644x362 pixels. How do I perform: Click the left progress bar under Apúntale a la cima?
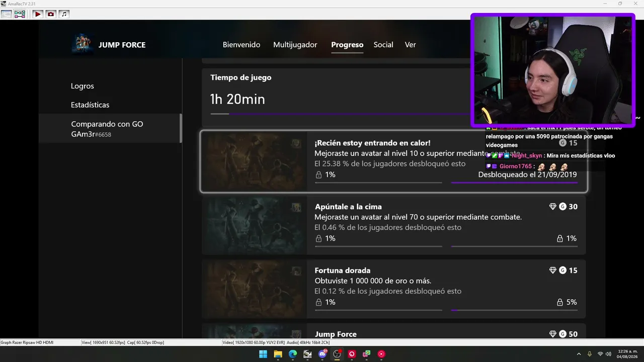tap(378, 246)
